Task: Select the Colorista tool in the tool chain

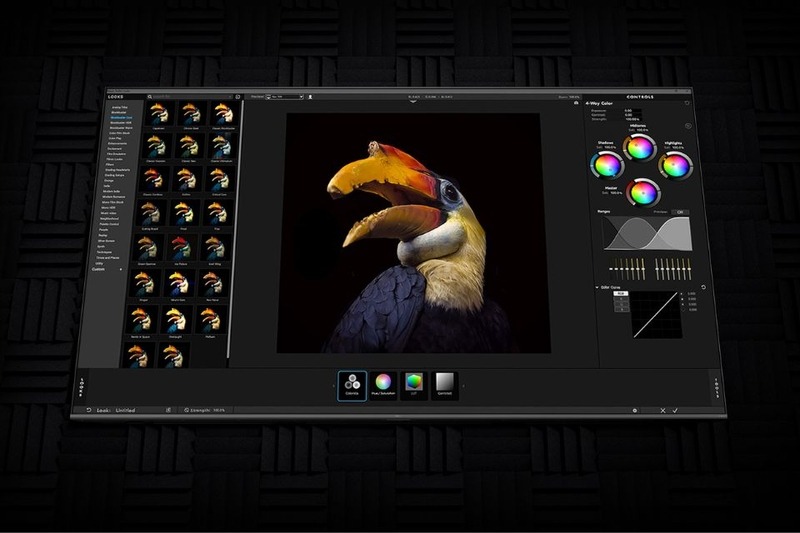Action: click(352, 384)
